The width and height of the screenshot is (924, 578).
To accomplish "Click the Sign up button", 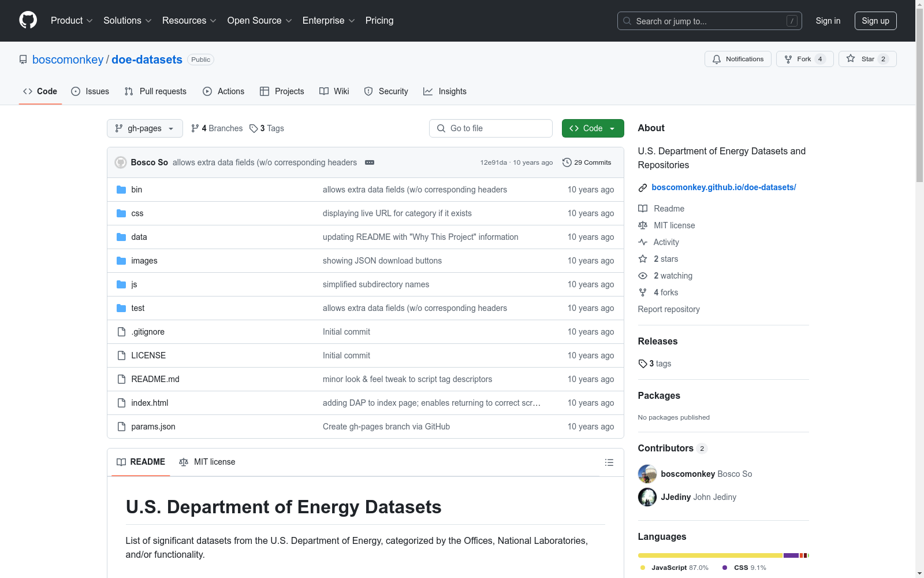I will tap(875, 21).
